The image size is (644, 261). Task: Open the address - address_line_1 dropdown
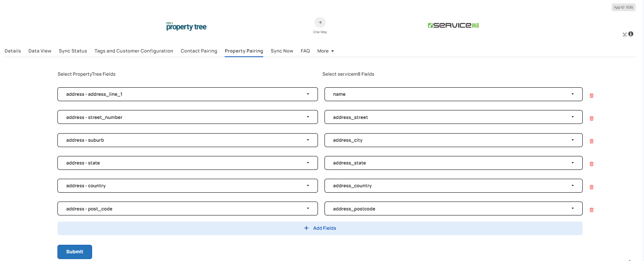coord(188,94)
